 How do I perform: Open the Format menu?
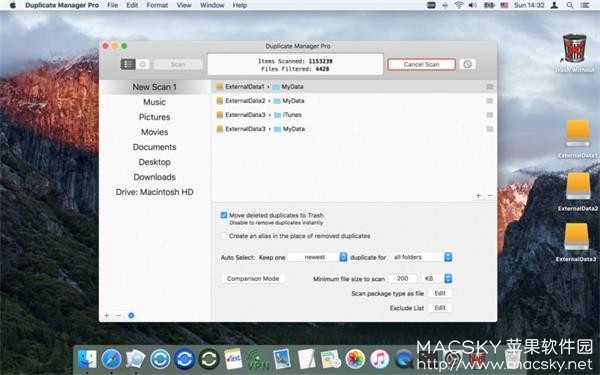157,5
